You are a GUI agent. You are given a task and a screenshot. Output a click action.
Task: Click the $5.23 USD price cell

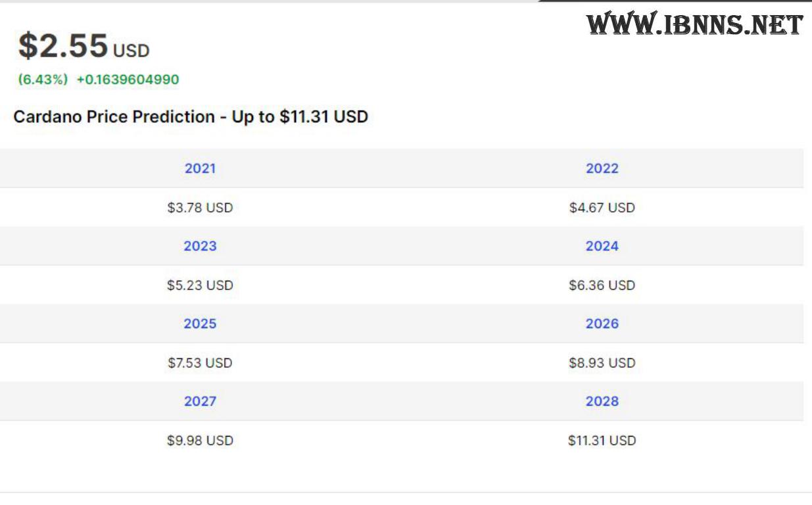(200, 285)
